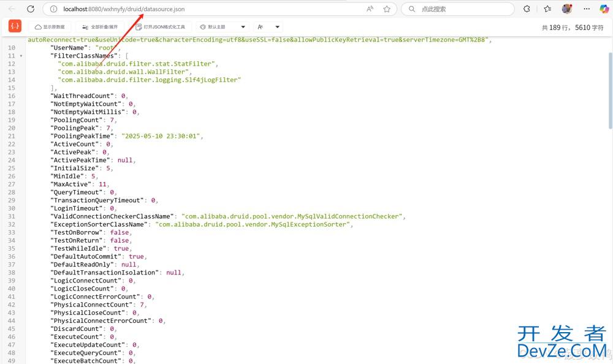This screenshot has width=613, height=364.
Task: Click the "WaitThreadCount" key
Action: click(83, 96)
